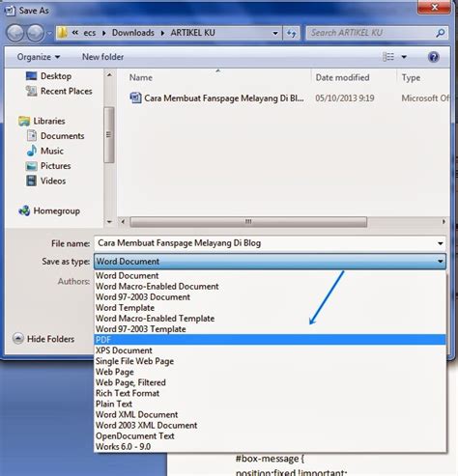The width and height of the screenshot is (458, 476).
Task: Choose Word 97-2003 Template option
Action: click(270, 329)
